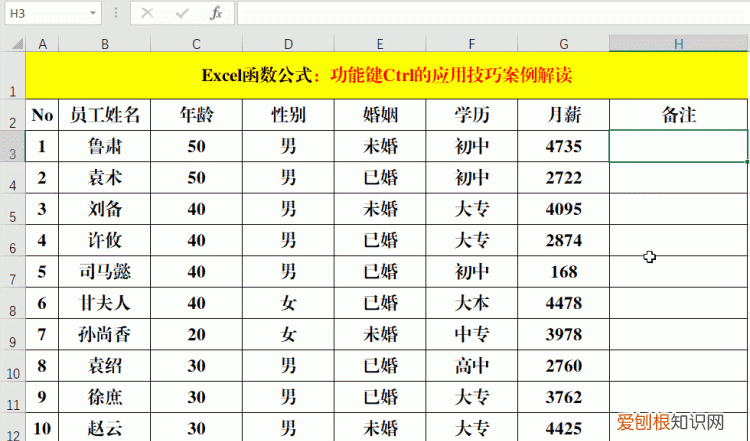Select column A header

(x=43, y=44)
